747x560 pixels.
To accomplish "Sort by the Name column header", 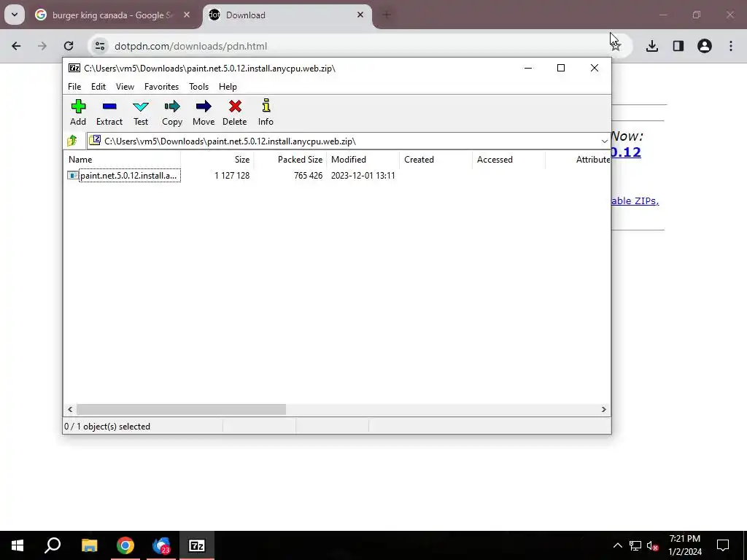I will [122, 160].
